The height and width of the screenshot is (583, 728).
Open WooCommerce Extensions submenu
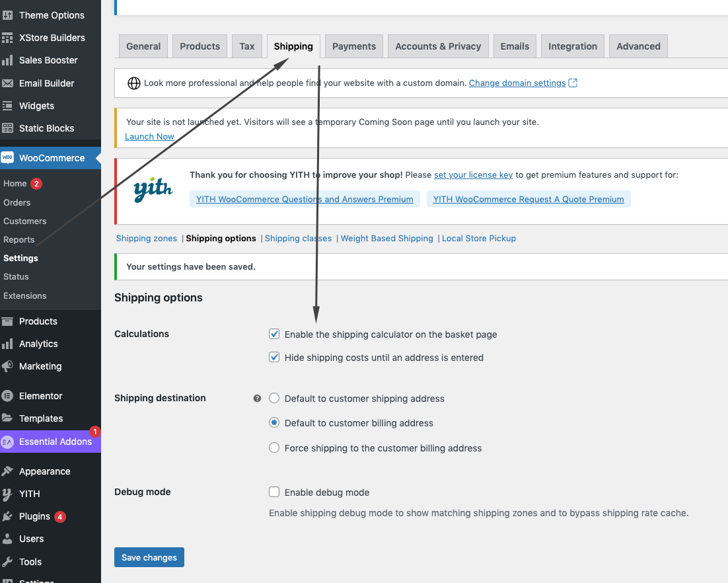[24, 296]
